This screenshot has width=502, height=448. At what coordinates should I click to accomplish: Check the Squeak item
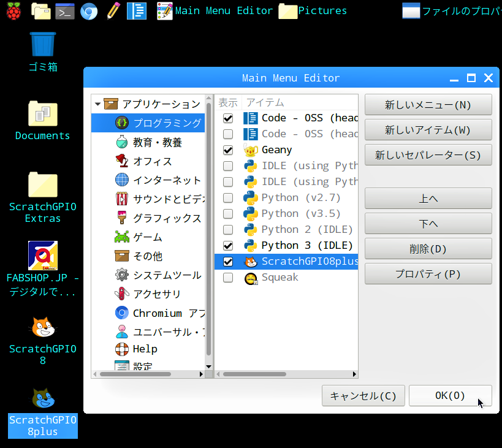pyautogui.click(x=228, y=278)
